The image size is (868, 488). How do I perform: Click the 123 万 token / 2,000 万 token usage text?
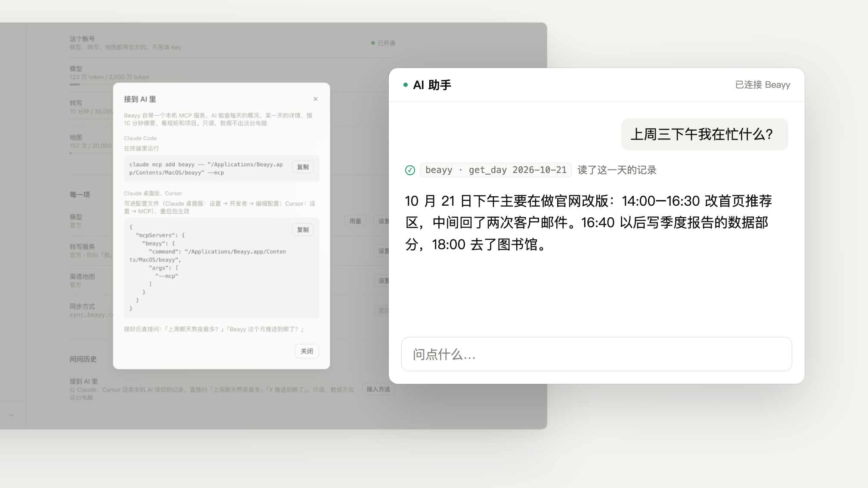click(x=109, y=77)
